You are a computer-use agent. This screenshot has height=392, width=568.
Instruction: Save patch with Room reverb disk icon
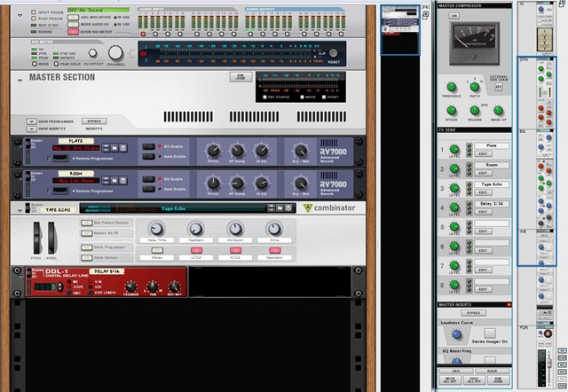point(123,180)
